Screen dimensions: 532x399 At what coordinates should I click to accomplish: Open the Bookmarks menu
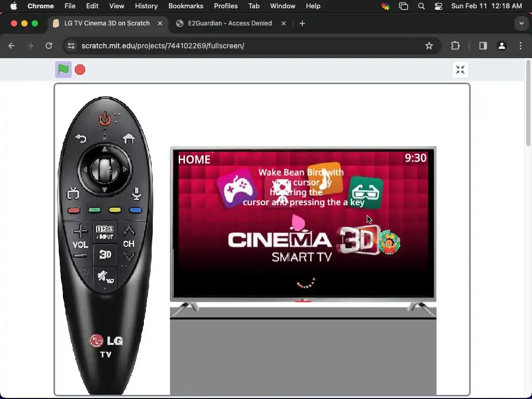[x=185, y=6]
